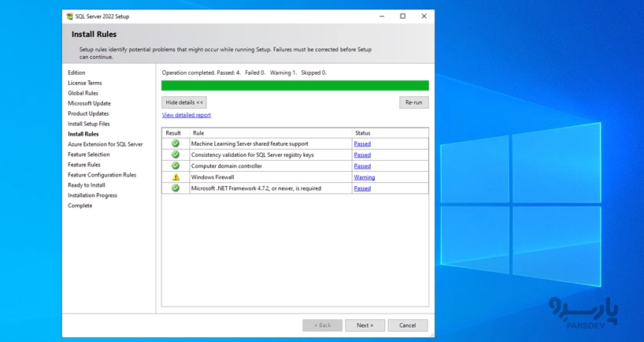Open Passed link for .NET Framework 4.7.2 rule
The width and height of the screenshot is (644, 342).
click(362, 188)
